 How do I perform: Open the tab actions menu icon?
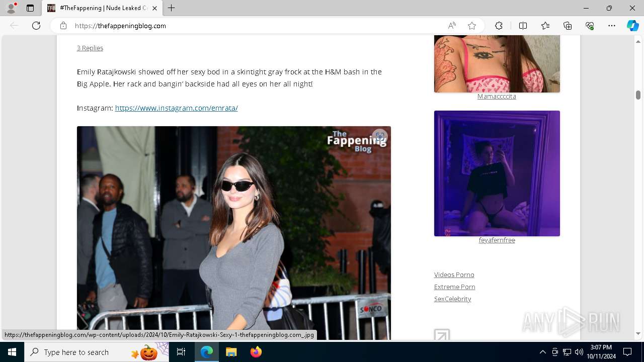(x=30, y=8)
